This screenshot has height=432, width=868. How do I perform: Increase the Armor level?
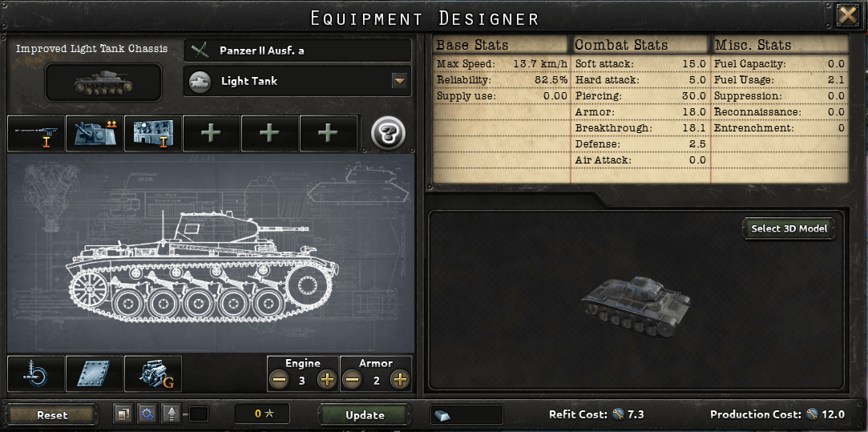399,380
